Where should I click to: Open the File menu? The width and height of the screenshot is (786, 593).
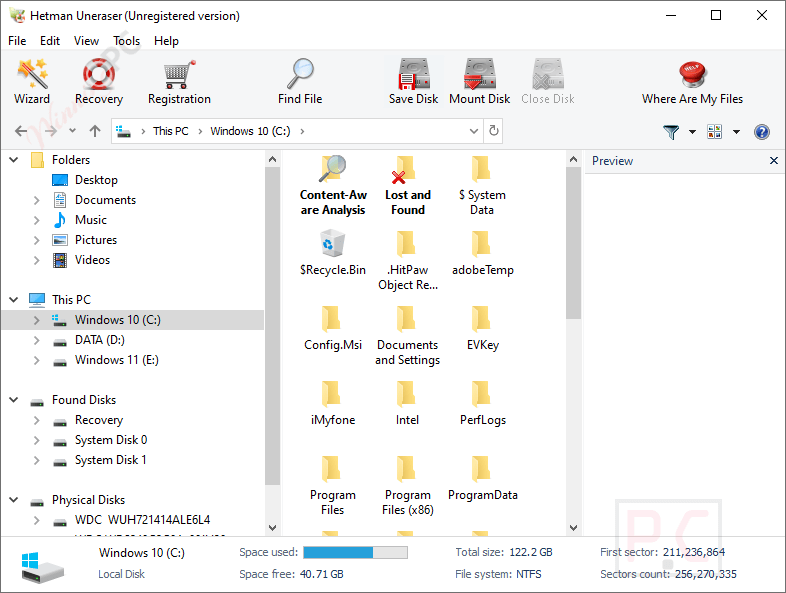17,41
